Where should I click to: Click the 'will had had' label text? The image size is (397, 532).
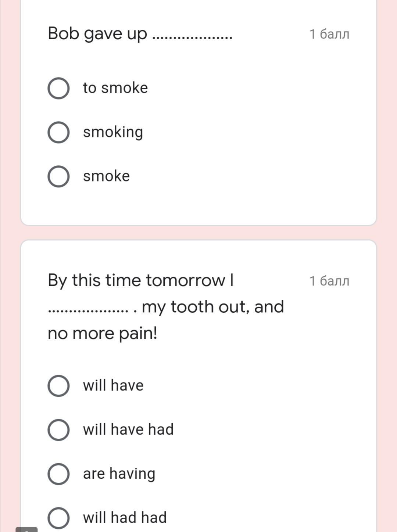pyautogui.click(x=125, y=518)
